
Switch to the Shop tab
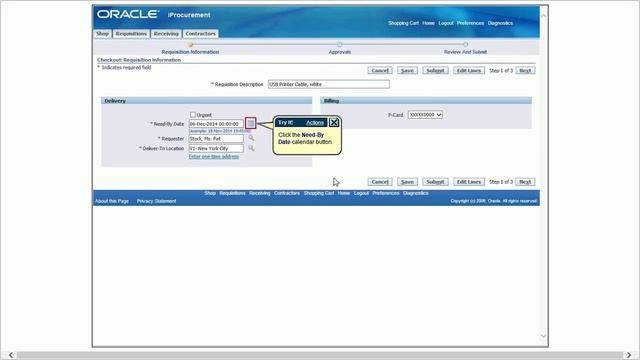tap(102, 33)
